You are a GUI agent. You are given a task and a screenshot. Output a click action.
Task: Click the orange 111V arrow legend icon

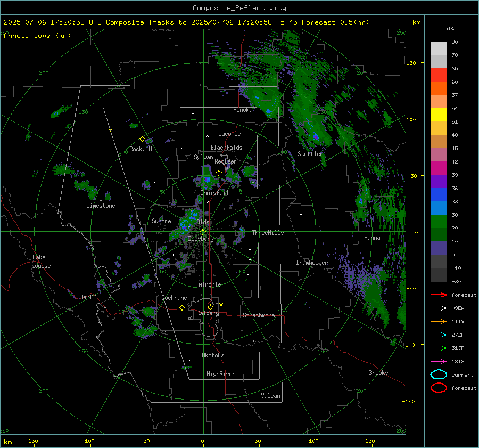click(x=439, y=321)
